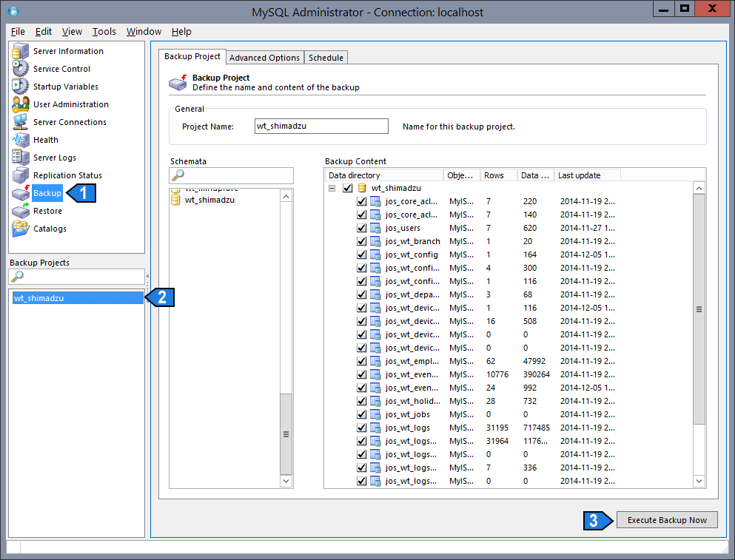Click the table icon for jos_wt_logs

(x=375, y=428)
